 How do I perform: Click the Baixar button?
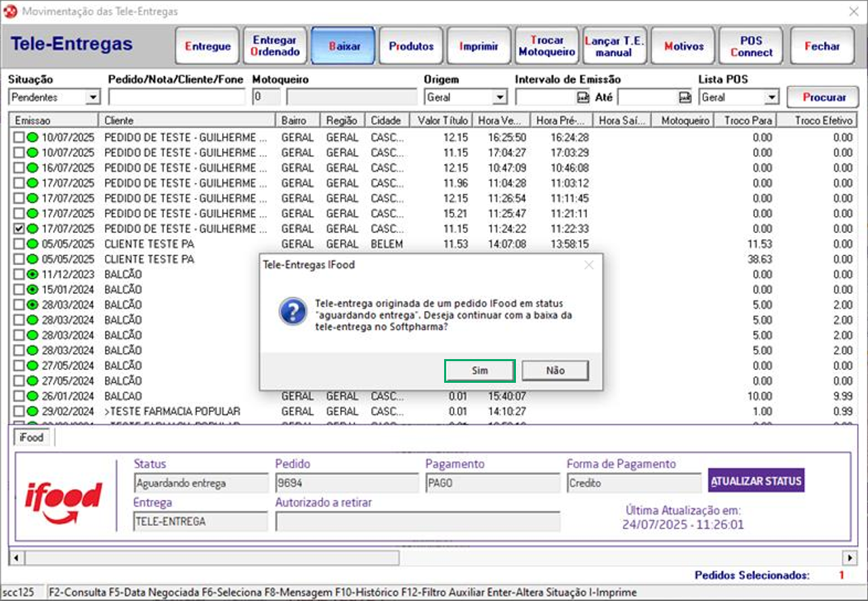tap(343, 46)
